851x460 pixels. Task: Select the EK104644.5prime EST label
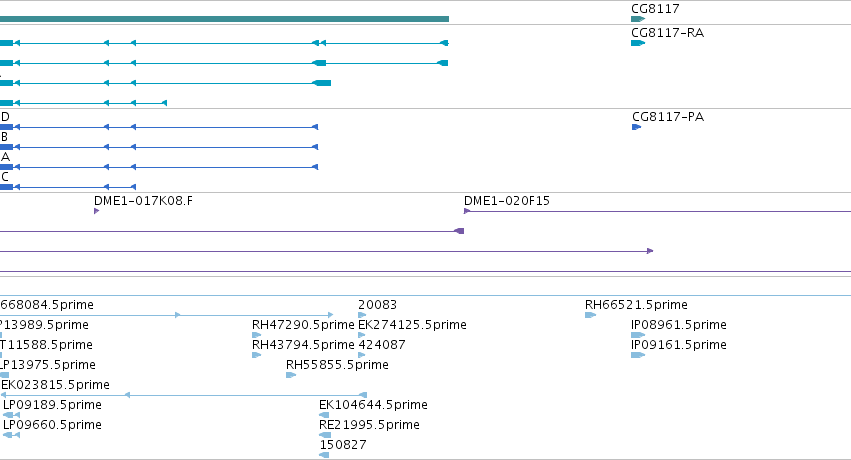click(373, 405)
